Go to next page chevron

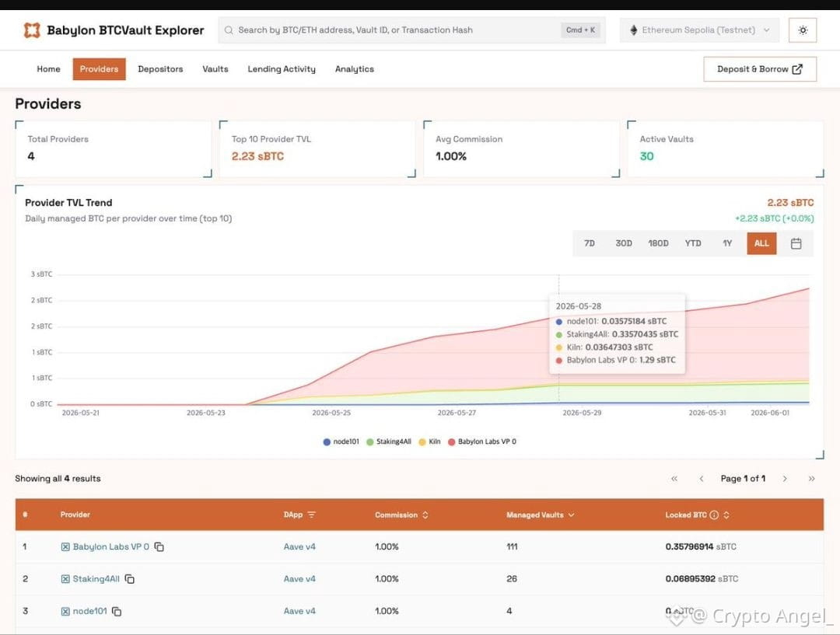click(x=785, y=479)
